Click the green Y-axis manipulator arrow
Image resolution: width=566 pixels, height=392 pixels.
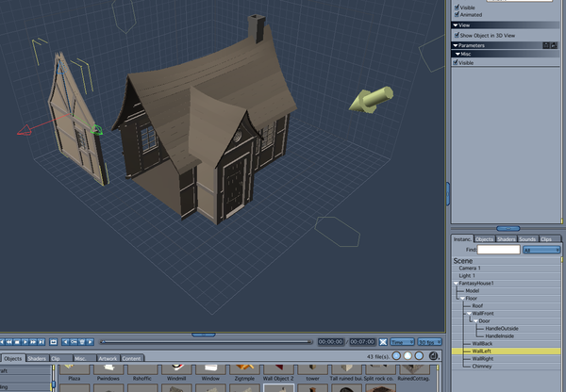pyautogui.click(x=96, y=130)
